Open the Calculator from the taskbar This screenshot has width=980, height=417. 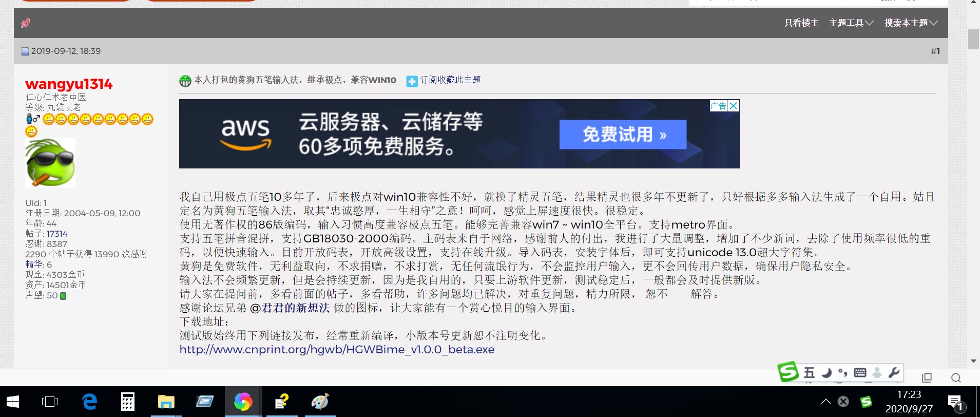(x=127, y=402)
